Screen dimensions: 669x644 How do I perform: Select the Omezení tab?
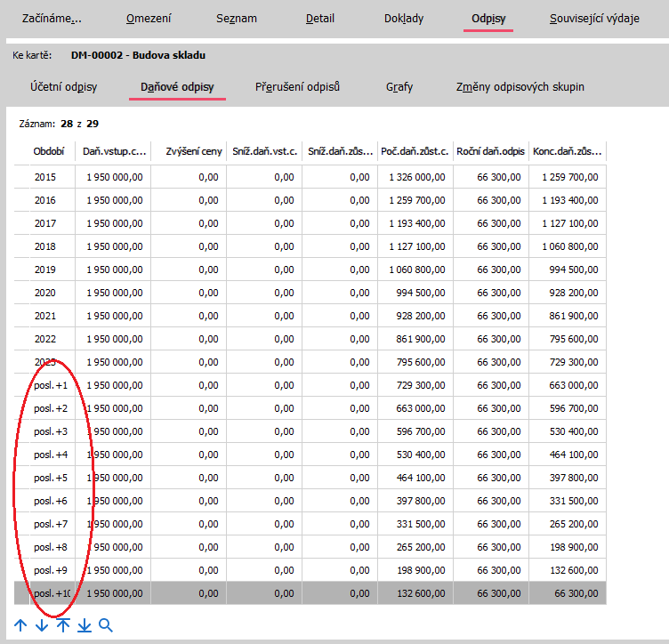pos(149,18)
